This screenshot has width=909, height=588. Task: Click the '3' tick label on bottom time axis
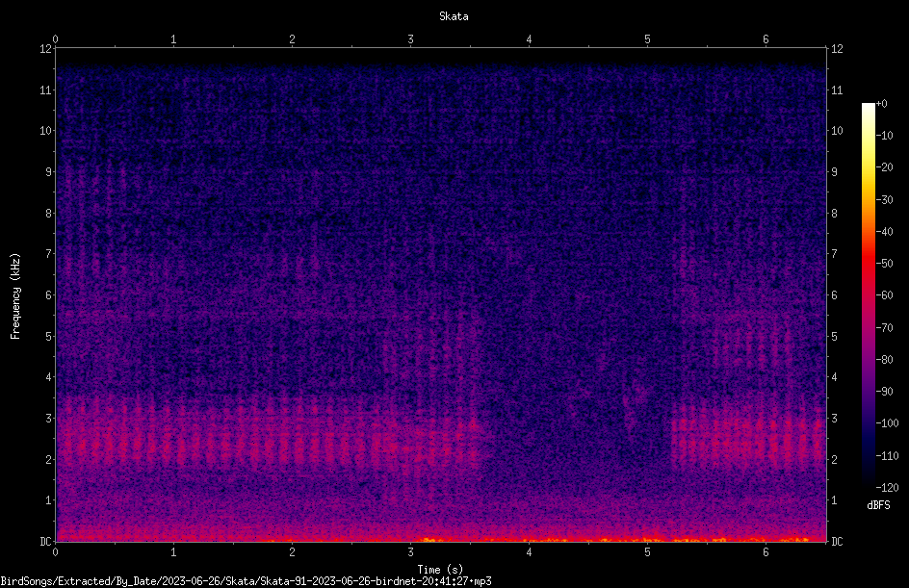pos(410,552)
